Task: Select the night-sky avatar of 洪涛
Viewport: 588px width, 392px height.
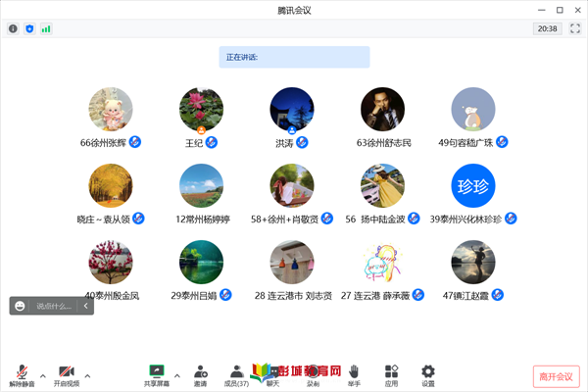Action: coord(292,109)
